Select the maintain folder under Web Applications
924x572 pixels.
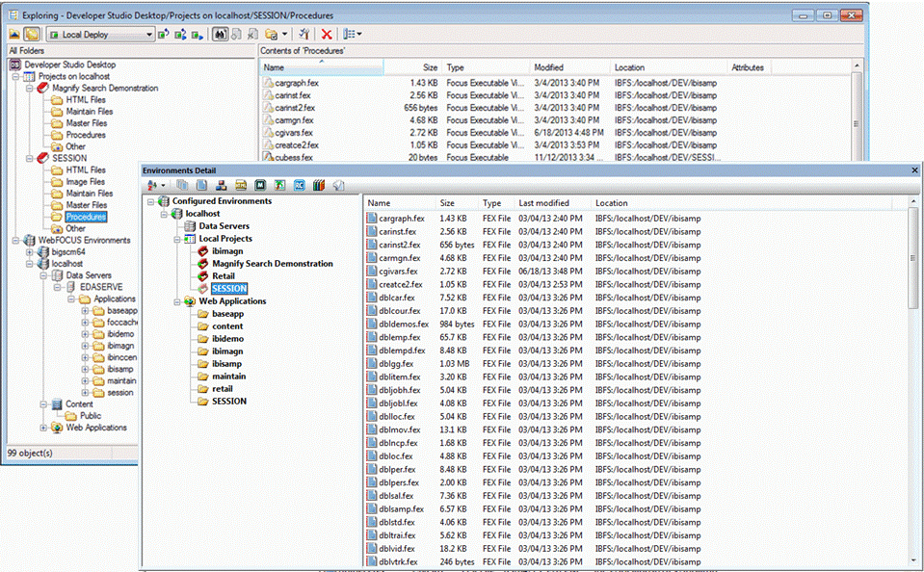coord(228,377)
